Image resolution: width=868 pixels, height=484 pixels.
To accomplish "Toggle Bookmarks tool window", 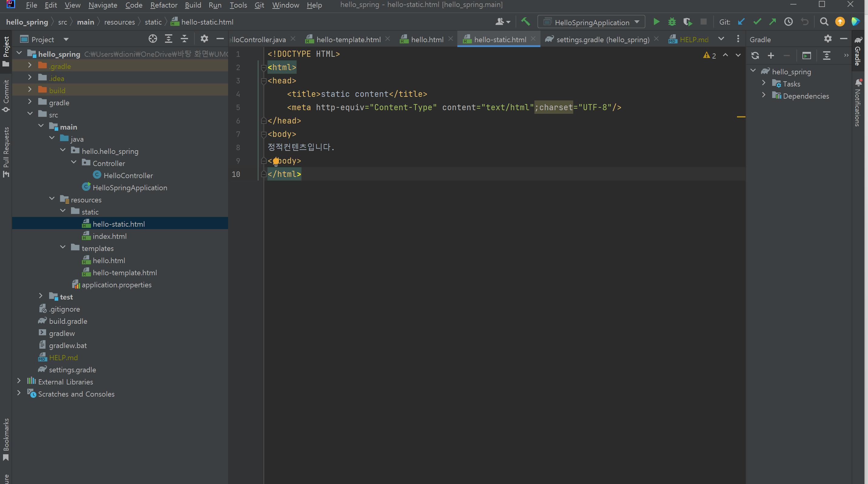I will coord(6,439).
